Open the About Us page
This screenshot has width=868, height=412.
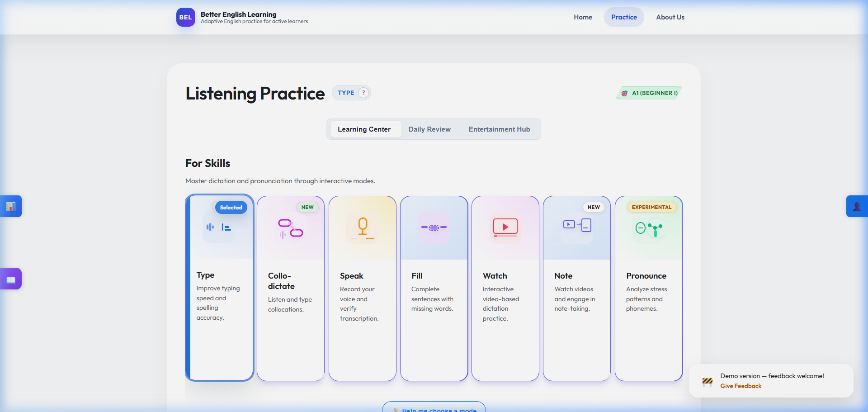[670, 17]
